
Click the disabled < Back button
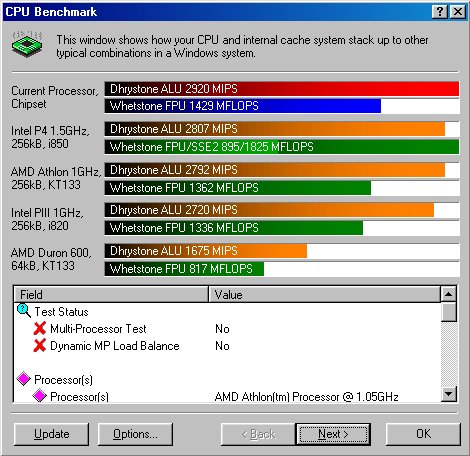[258, 434]
